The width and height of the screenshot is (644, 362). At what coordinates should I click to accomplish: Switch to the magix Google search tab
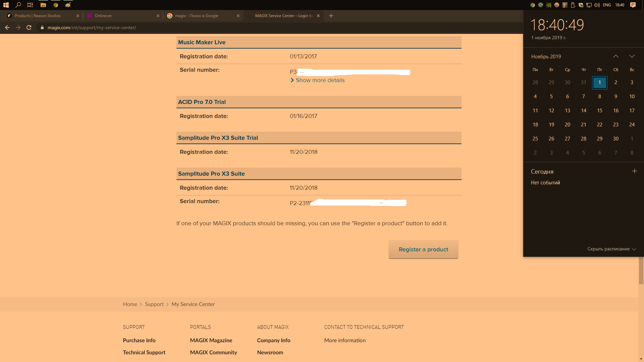[197, 16]
